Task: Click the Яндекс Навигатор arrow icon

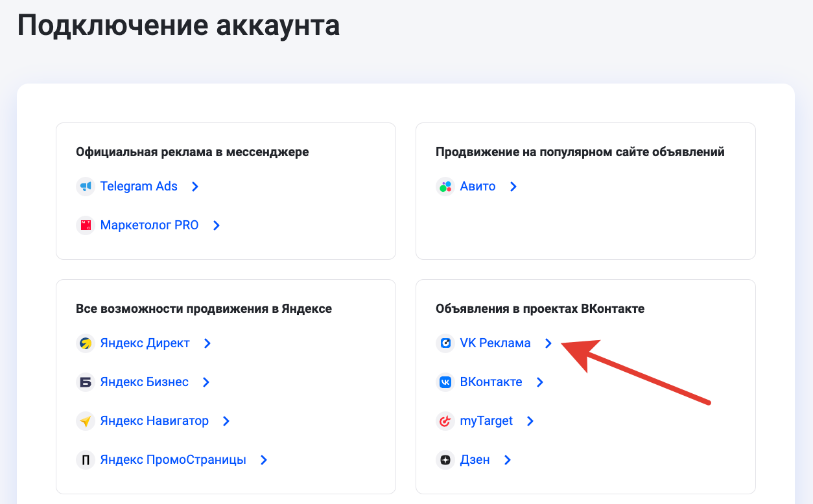Action: (x=225, y=420)
